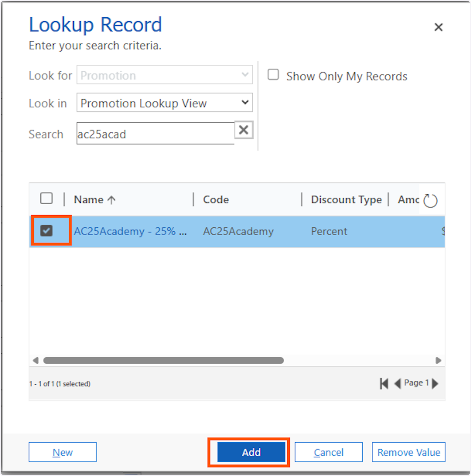Click the Add button
The image size is (471, 476).
point(251,452)
